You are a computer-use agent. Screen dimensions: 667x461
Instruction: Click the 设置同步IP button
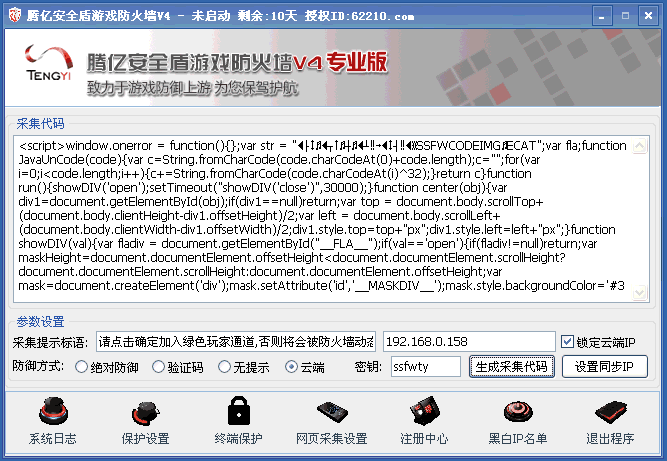[x=604, y=367]
